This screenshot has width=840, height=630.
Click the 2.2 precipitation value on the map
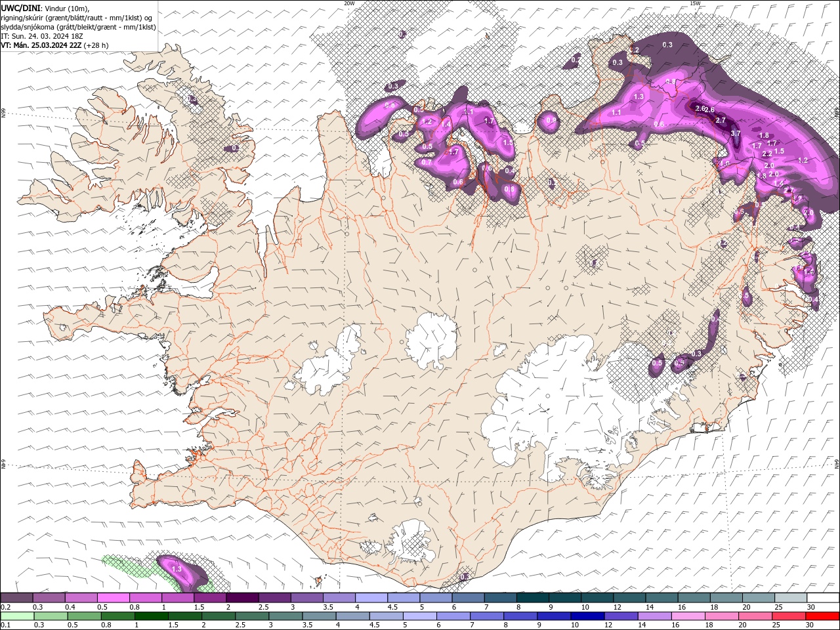pos(767,154)
